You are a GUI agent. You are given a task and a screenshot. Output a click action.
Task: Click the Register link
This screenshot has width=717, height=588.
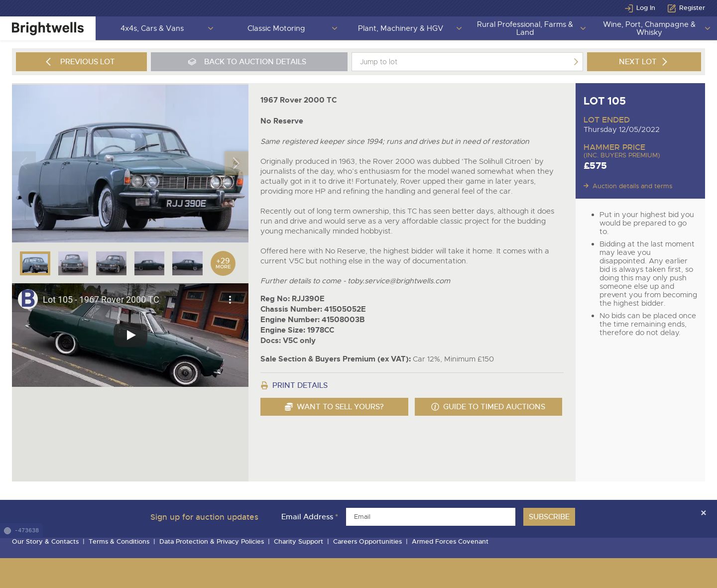coord(692,8)
